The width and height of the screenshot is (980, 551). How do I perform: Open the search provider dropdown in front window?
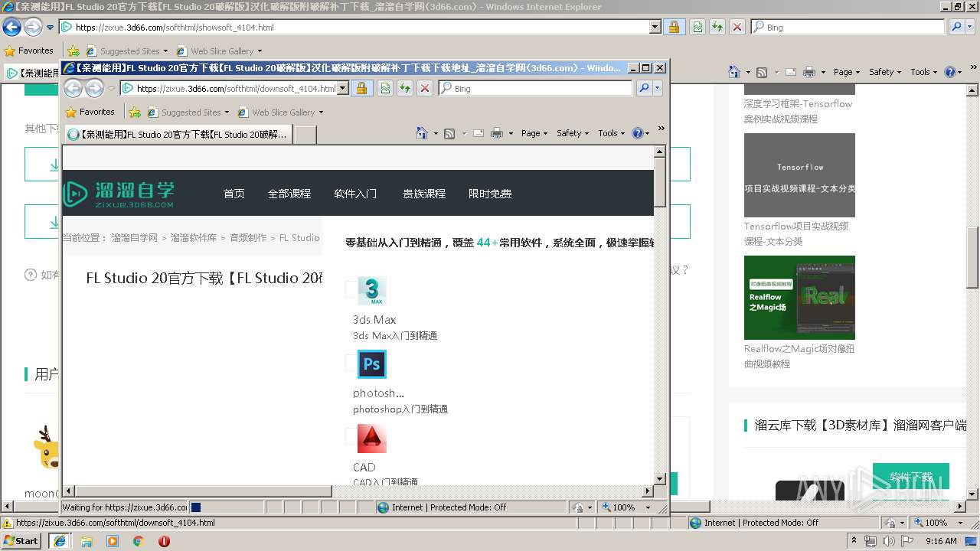[x=657, y=88]
